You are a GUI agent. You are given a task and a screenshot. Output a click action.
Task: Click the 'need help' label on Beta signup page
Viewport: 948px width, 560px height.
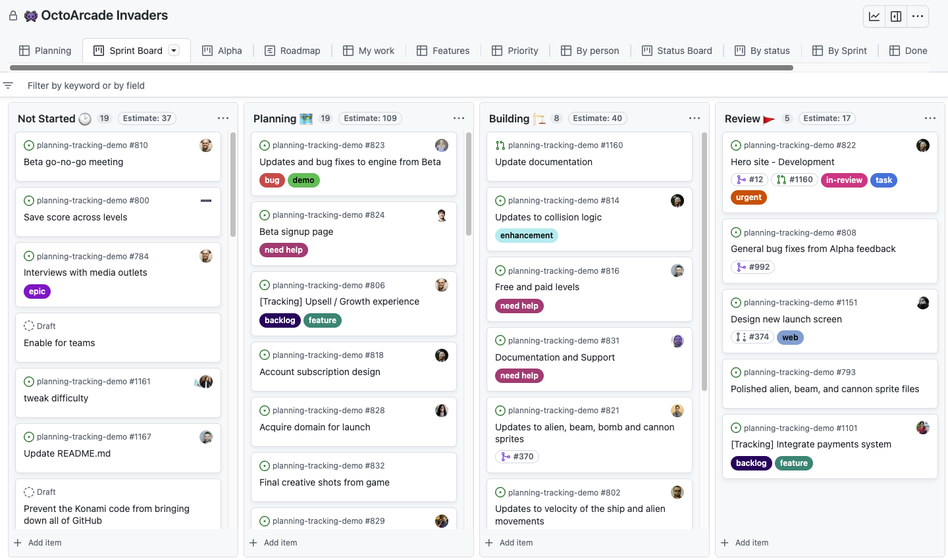(x=283, y=249)
